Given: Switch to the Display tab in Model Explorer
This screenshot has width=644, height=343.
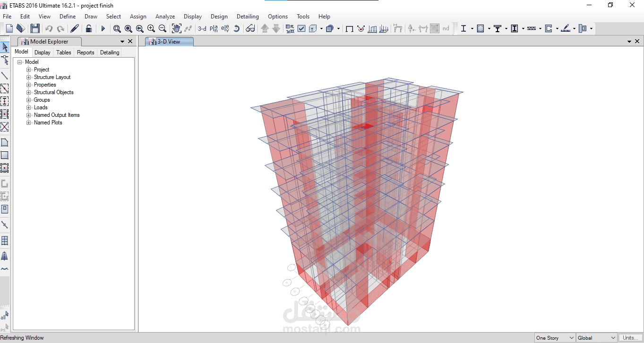Looking at the screenshot, I should [43, 53].
